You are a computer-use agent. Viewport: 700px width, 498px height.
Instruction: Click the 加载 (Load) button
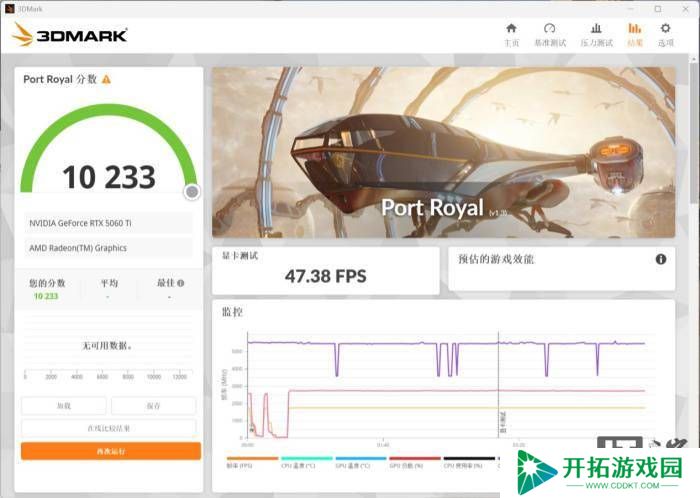(64, 406)
